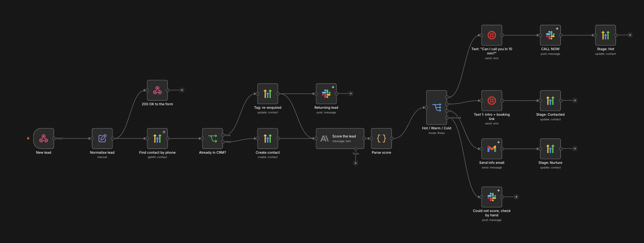
Task: Select the Send info email Gmail node
Action: (492, 149)
